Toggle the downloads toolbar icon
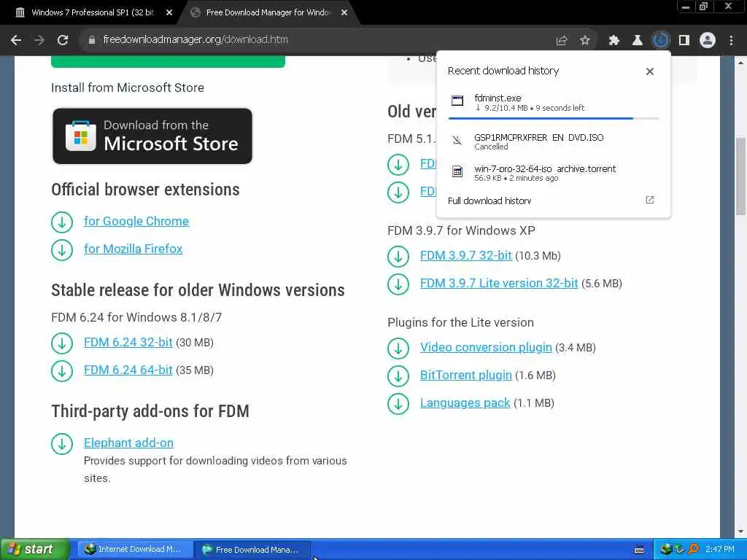Viewport: 747px width, 560px height. click(x=661, y=40)
